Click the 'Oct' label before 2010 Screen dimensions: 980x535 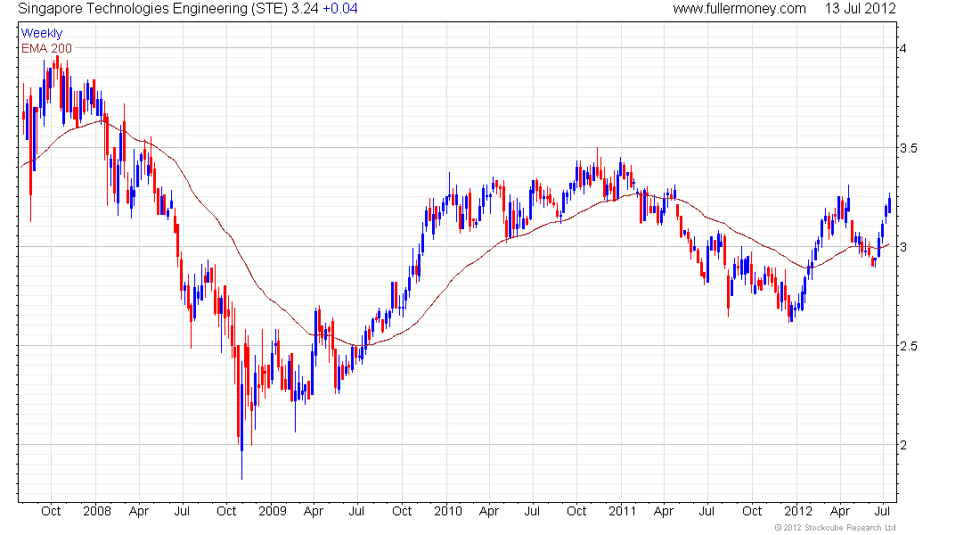pos(402,511)
